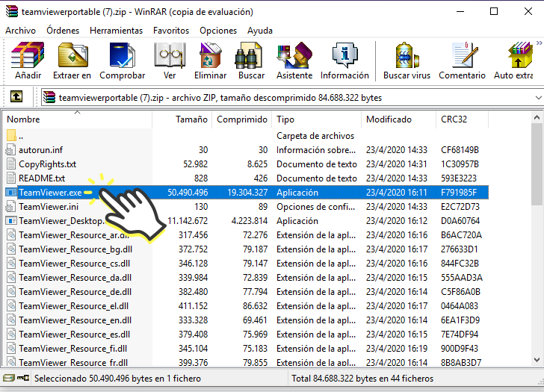
Task: Click the README.txt file name
Action: coord(42,178)
